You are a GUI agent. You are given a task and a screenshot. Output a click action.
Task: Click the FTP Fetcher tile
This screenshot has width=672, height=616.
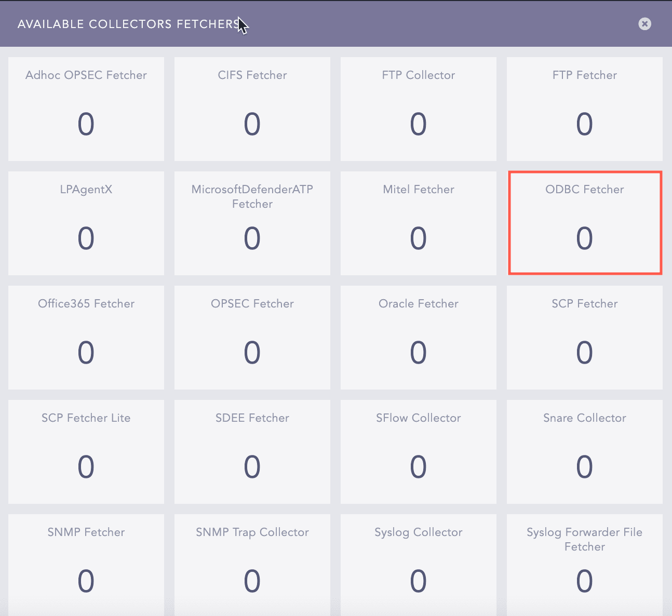[x=585, y=109]
